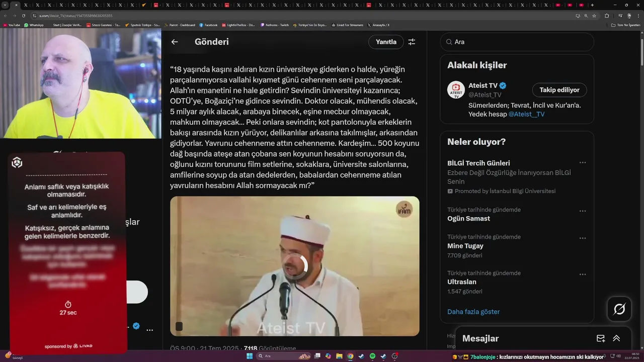Open the Grok floating button

point(619,309)
